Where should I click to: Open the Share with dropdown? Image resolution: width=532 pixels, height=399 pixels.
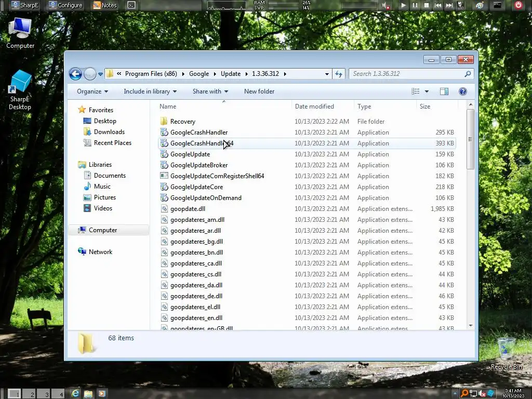(x=210, y=91)
